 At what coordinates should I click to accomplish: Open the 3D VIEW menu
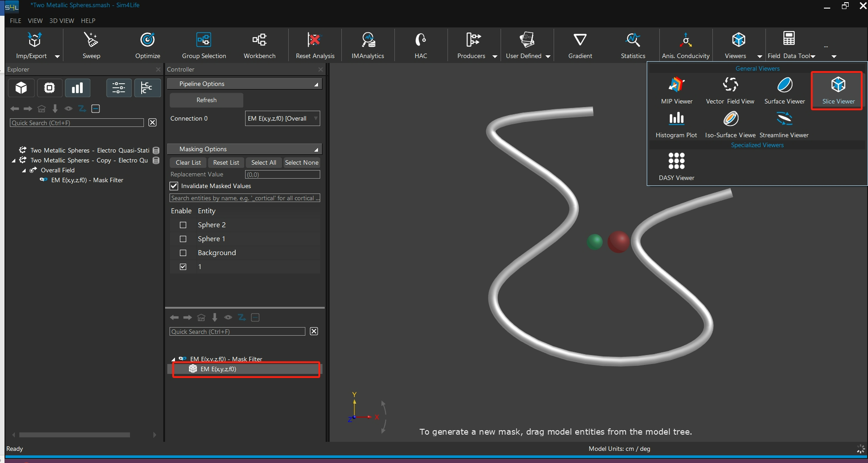(62, 21)
